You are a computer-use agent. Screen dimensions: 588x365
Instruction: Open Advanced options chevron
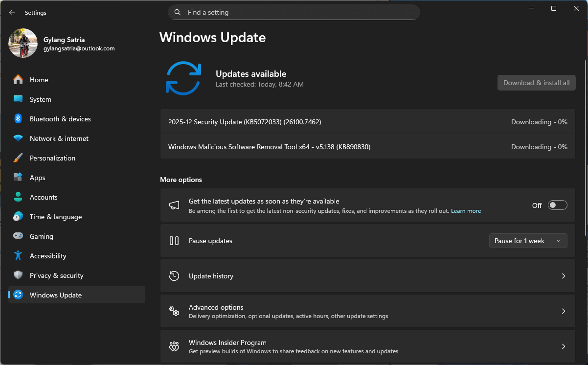[563, 311]
